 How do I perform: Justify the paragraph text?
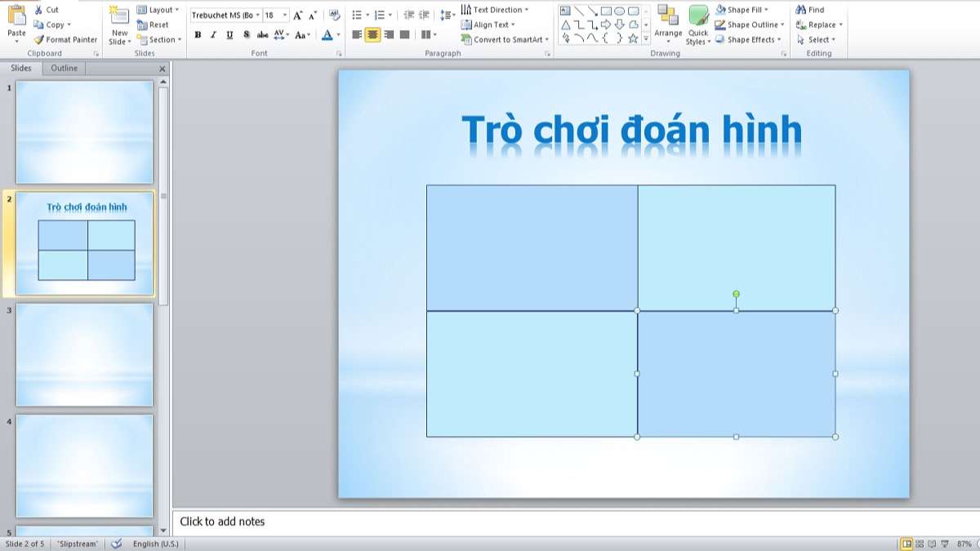(x=405, y=35)
